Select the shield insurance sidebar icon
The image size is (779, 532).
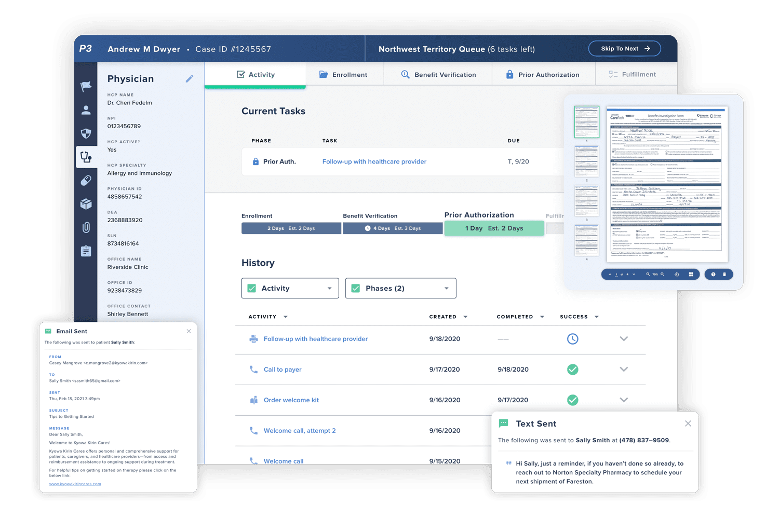point(86,133)
